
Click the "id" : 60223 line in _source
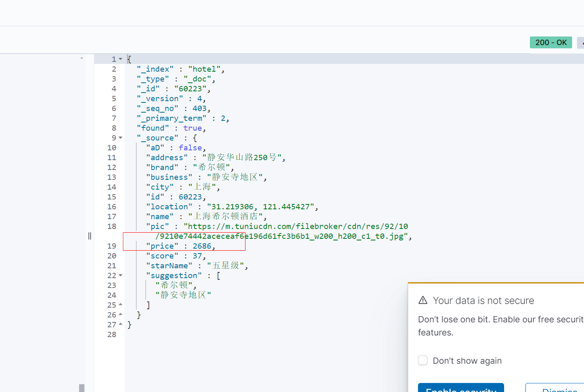(176, 197)
